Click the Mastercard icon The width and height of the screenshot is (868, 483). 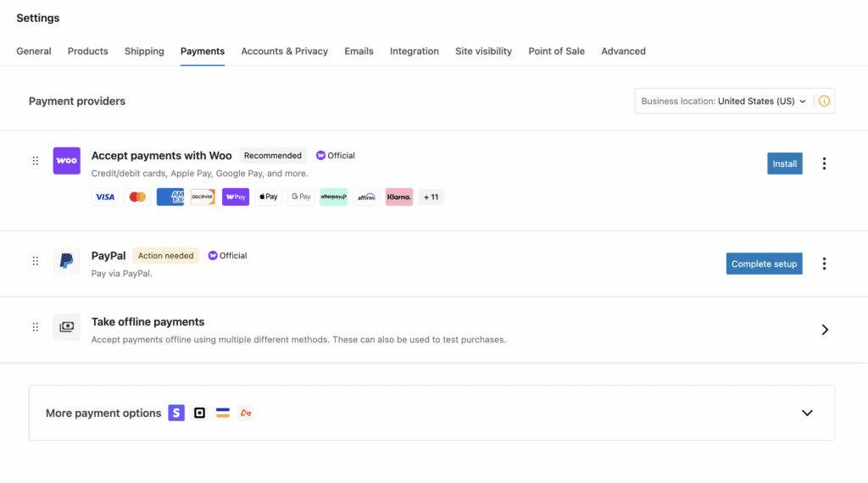(137, 197)
